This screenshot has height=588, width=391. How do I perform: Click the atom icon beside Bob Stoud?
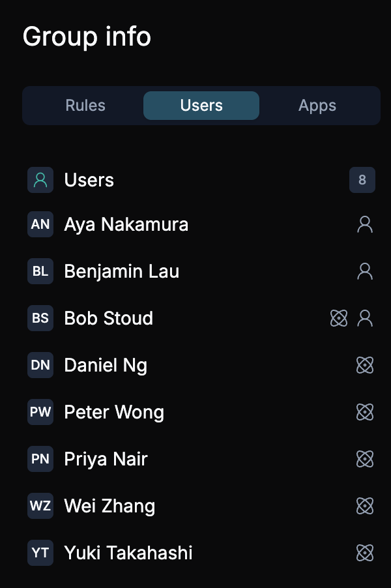point(339,318)
